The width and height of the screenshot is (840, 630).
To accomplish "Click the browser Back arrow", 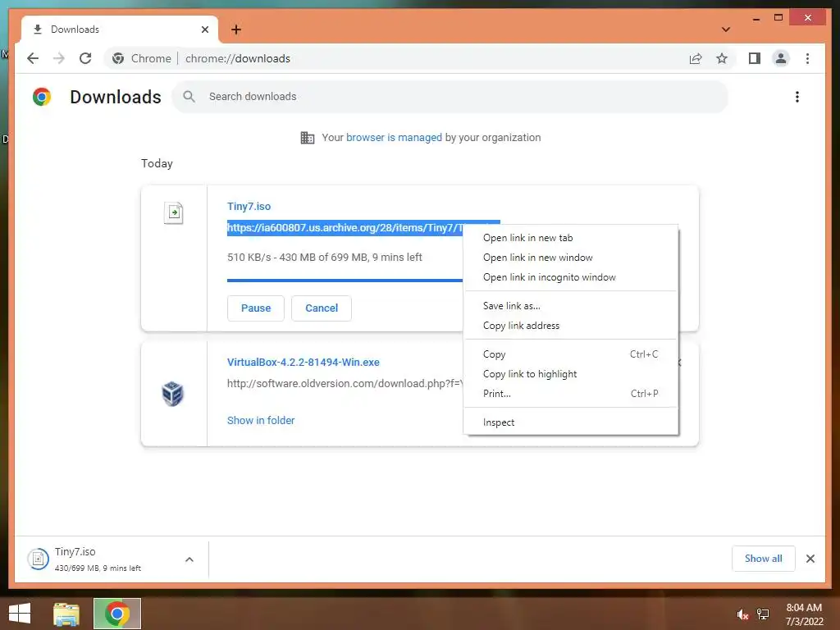I will point(33,58).
